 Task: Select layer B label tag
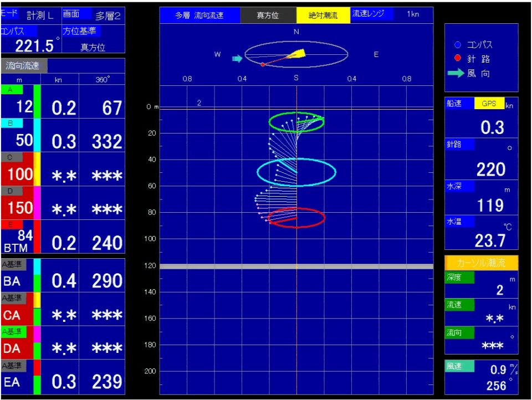pyautogui.click(x=12, y=123)
